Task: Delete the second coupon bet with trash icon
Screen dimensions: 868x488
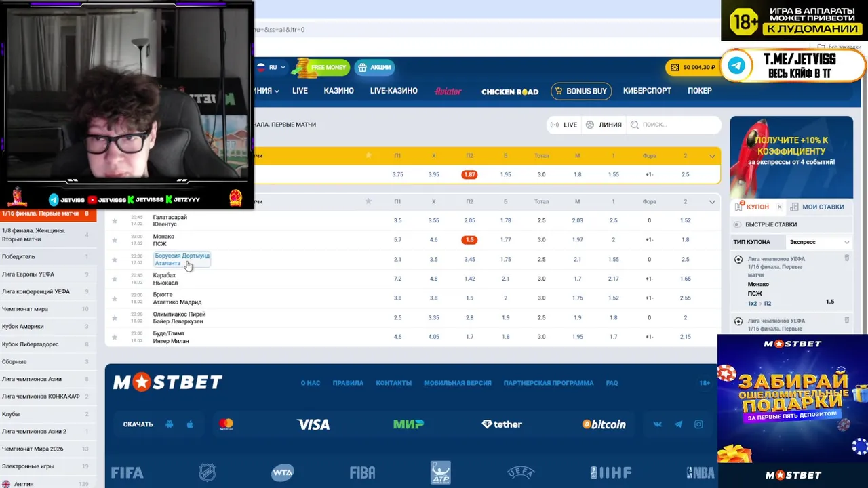Action: [846, 320]
